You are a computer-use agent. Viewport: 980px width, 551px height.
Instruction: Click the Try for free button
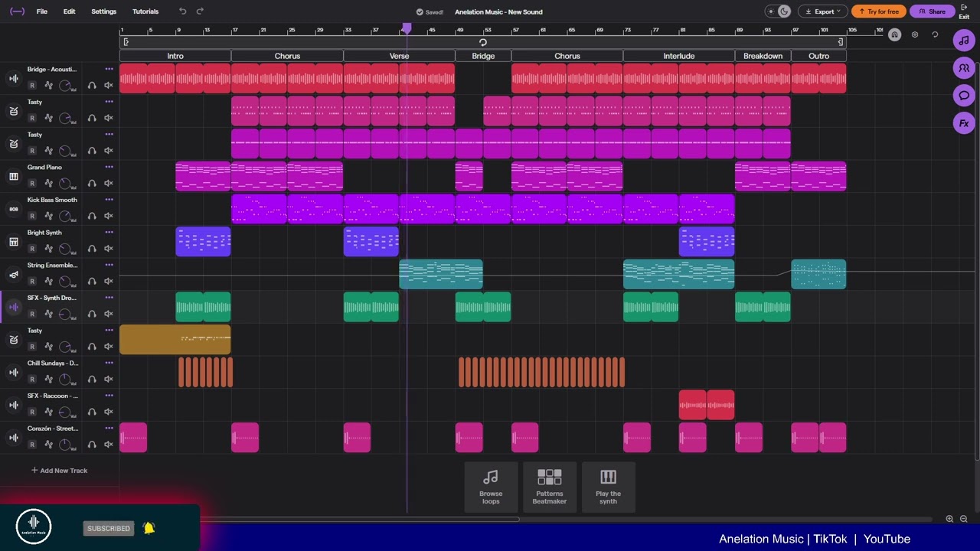pos(879,11)
